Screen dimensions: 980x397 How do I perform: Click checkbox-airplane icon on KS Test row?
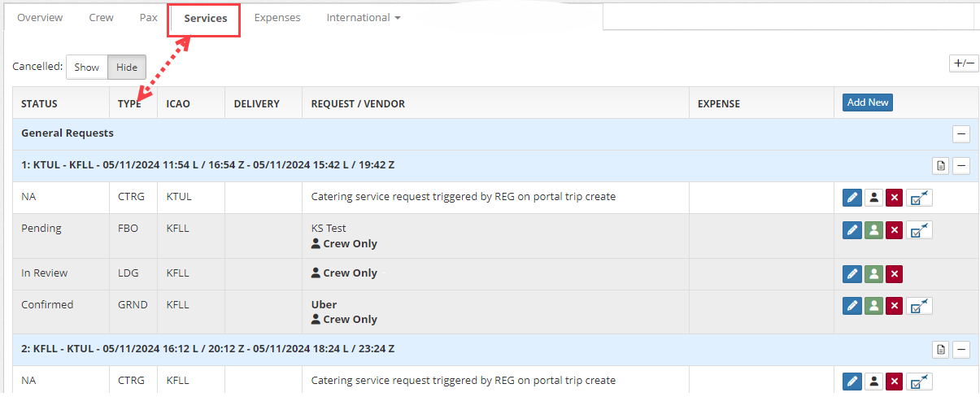(920, 229)
